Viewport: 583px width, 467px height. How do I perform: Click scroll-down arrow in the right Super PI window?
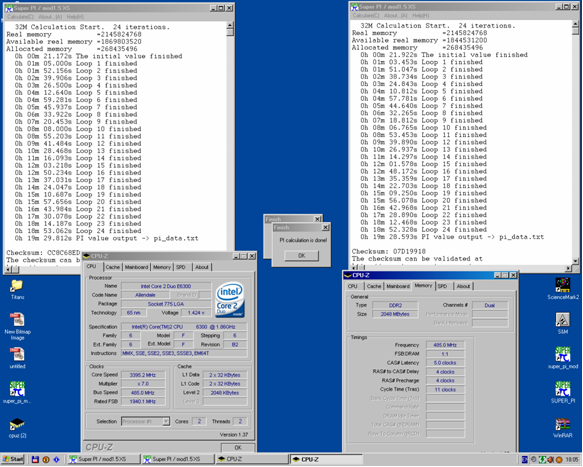point(576,261)
